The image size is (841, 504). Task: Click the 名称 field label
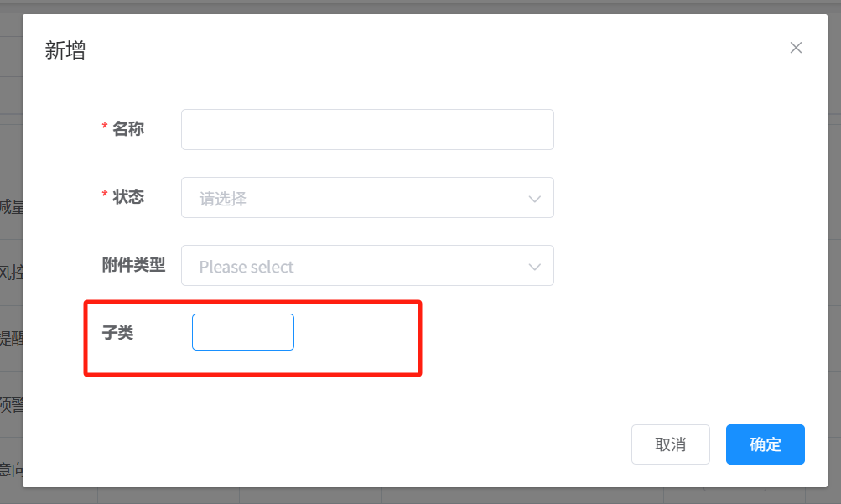128,128
